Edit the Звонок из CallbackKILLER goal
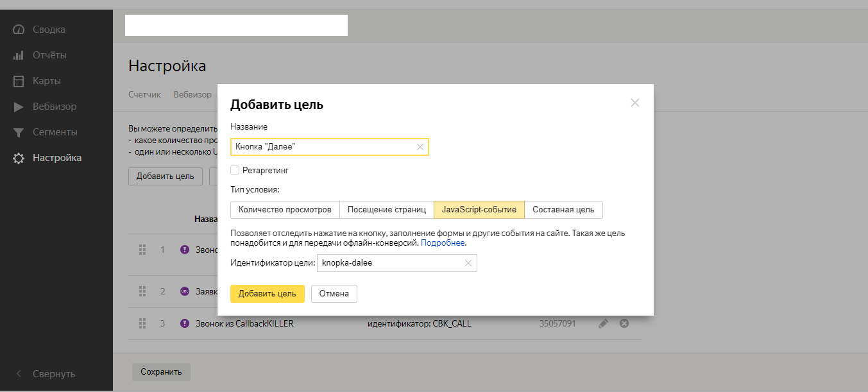This screenshot has width=868, height=392. click(x=603, y=324)
